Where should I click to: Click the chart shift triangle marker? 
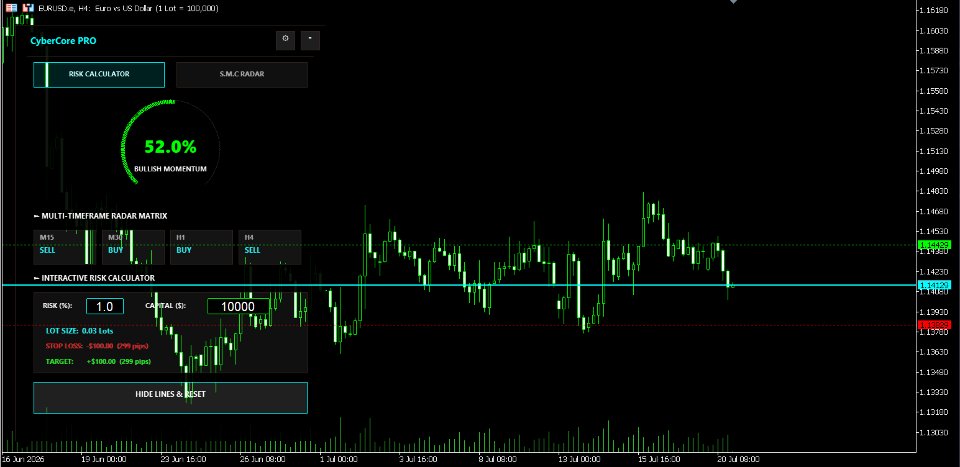tap(733, 2)
